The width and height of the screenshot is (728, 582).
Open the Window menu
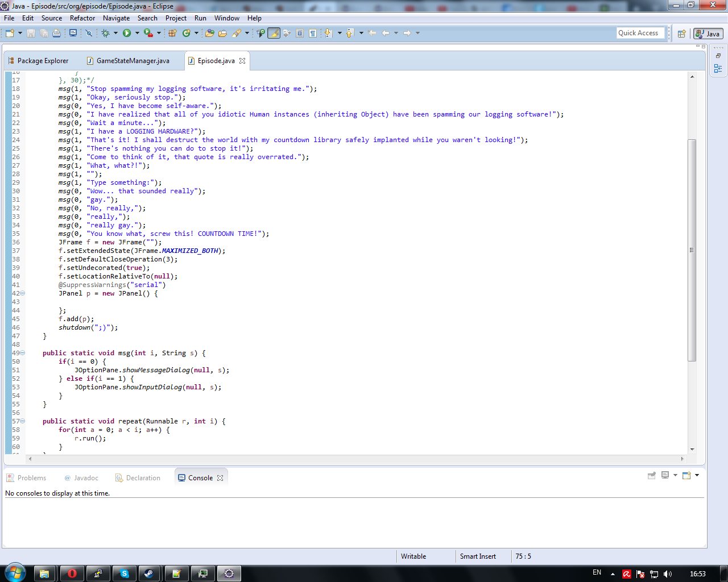[x=227, y=18]
